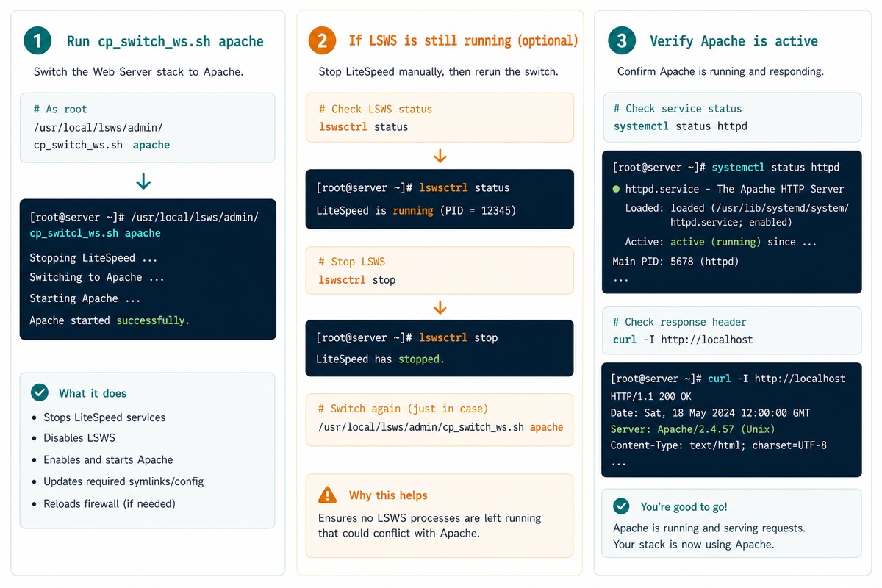882x588 pixels.
Task: Click curl -I http://localhost in the light box
Action: click(683, 340)
